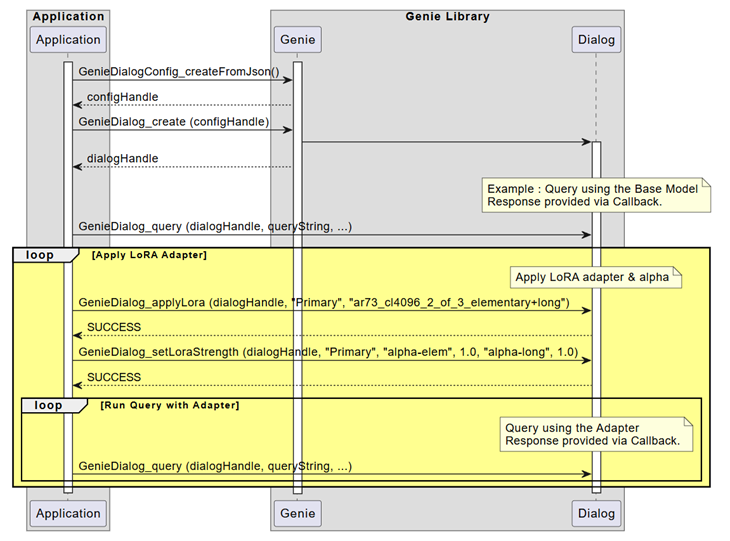This screenshot has height=541, width=730.
Task: Click the top Application participant box
Action: point(68,40)
